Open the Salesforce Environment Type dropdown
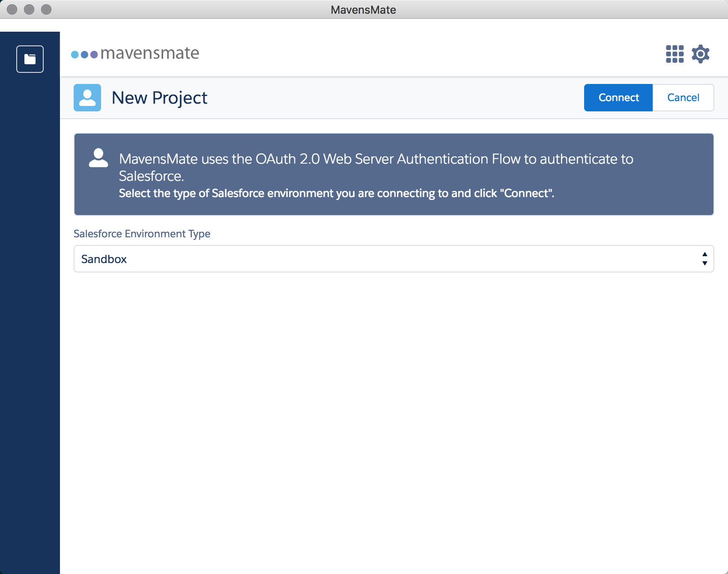Image resolution: width=728 pixels, height=574 pixels. pyautogui.click(x=394, y=259)
